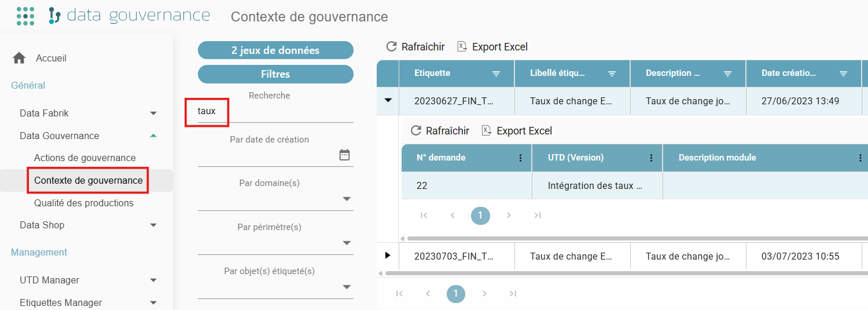
Task: Expand row 20230703_FIN_T details
Action: click(x=388, y=255)
